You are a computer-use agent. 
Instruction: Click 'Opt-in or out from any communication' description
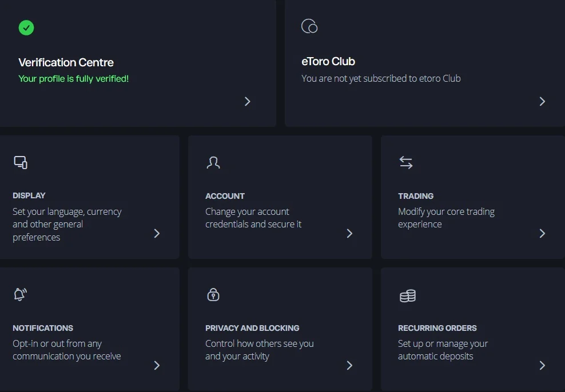[x=67, y=350]
